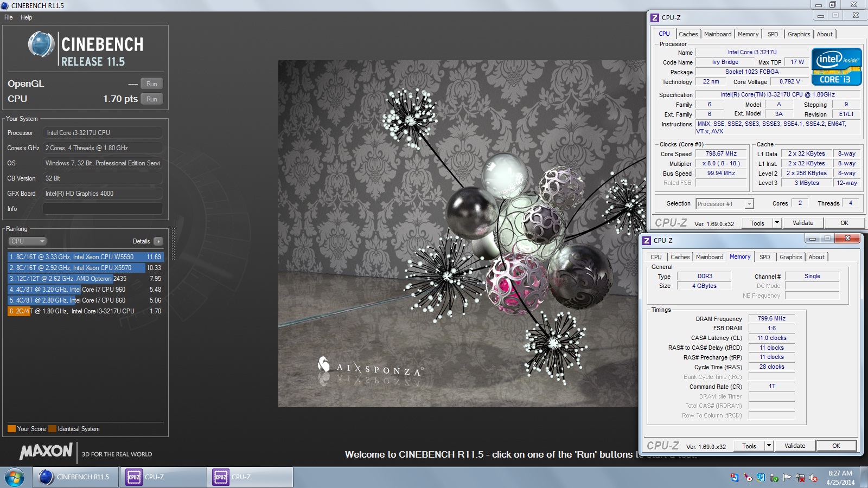The width and height of the screenshot is (868, 488).
Task: Open Graphics tab in Memory CPU-Z window
Action: point(790,257)
